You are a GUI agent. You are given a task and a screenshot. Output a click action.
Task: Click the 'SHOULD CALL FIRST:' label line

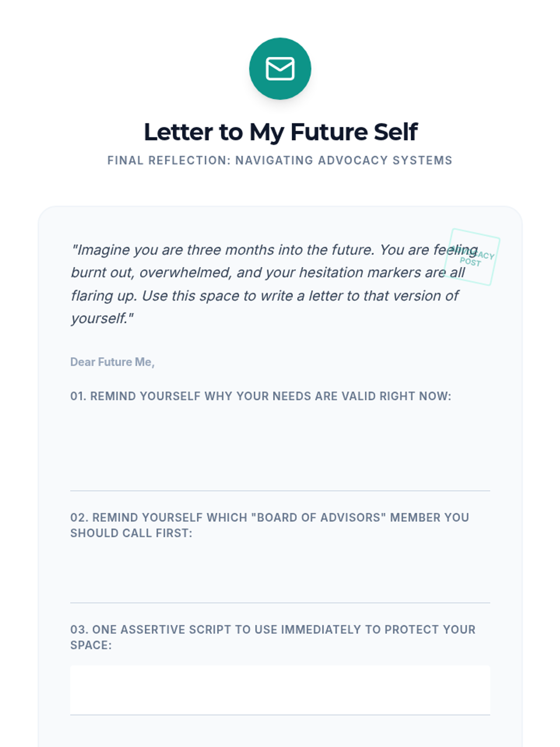(131, 533)
